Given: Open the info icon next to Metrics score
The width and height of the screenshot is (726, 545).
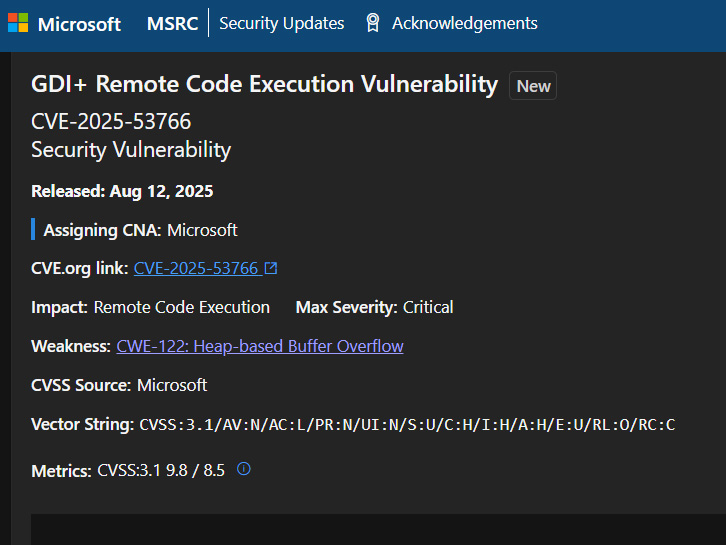Looking at the screenshot, I should tap(243, 468).
